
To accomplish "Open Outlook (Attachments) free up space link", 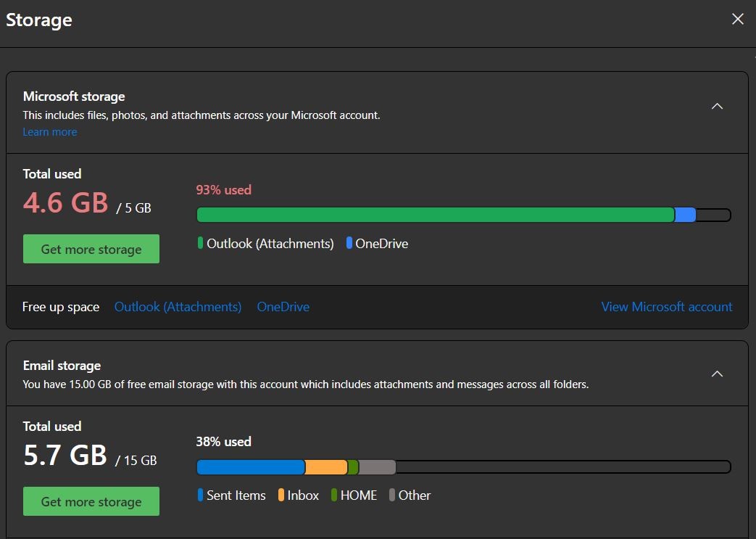I will [178, 307].
